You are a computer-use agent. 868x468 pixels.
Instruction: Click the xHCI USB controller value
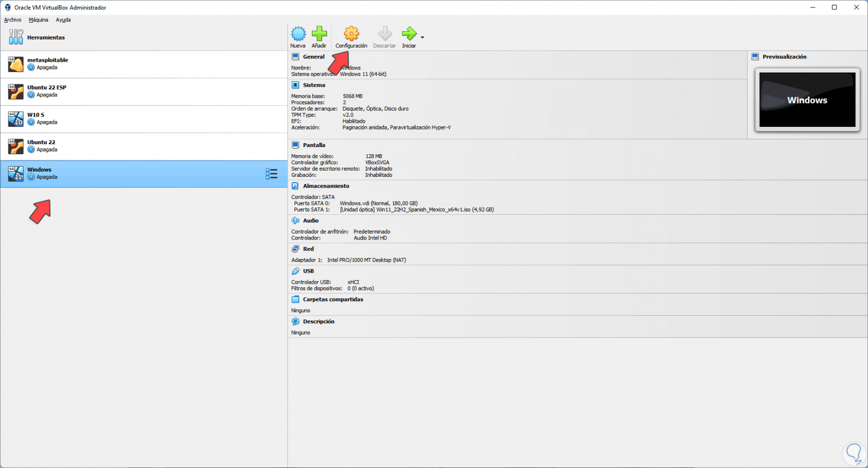(x=354, y=282)
